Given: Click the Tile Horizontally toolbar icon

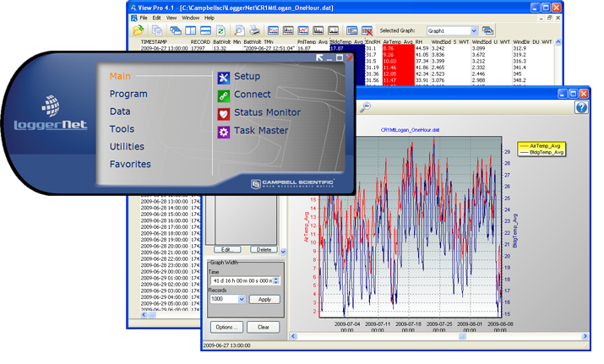Looking at the screenshot, I should (205, 30).
